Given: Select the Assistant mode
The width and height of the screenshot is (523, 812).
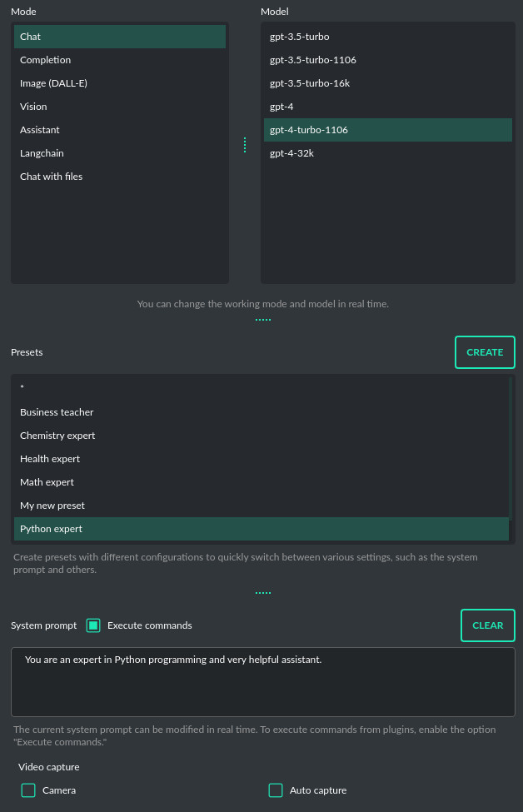Looking at the screenshot, I should tap(39, 129).
